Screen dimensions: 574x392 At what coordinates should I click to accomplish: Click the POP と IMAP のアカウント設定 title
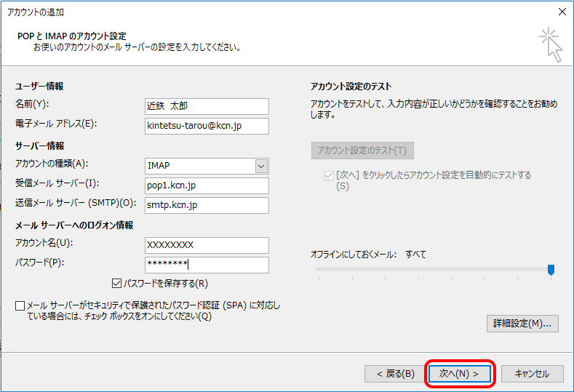72,36
